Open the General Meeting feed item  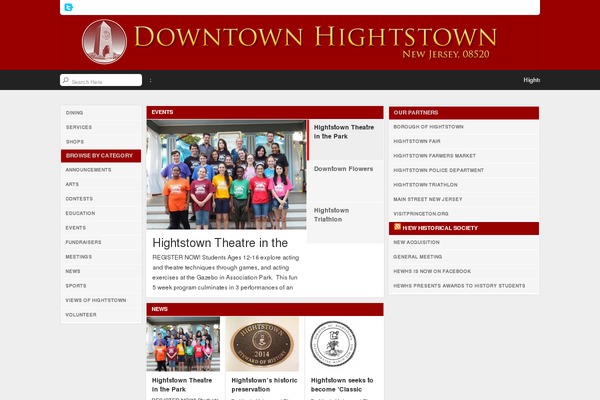click(417, 257)
